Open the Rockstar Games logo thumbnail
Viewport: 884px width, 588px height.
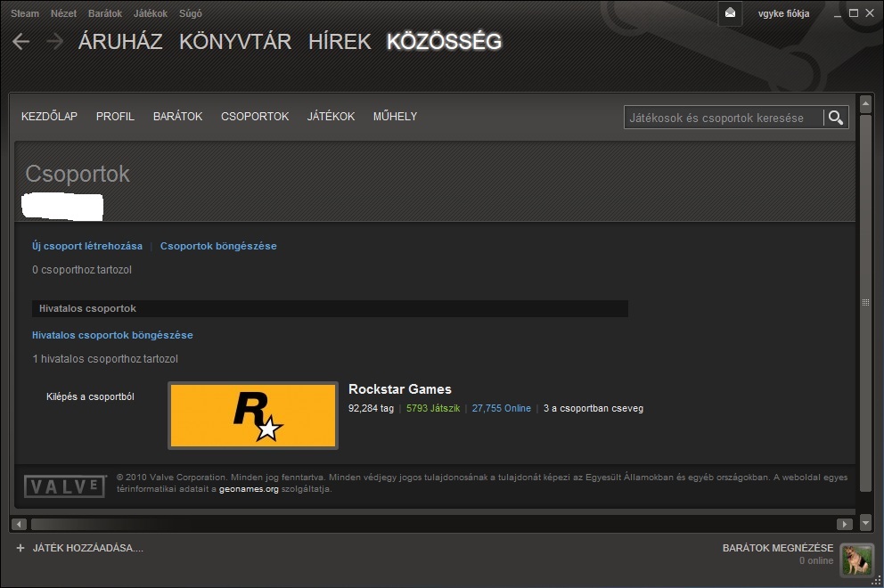[x=253, y=415]
